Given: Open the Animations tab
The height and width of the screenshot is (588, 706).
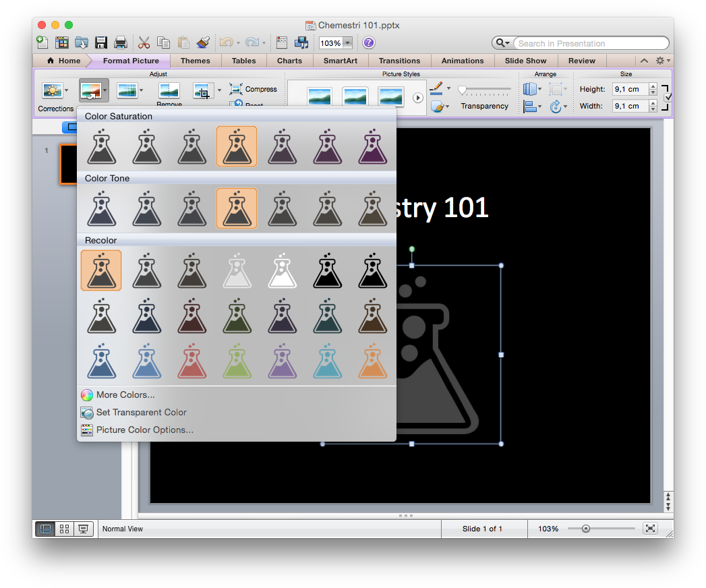Looking at the screenshot, I should (463, 61).
